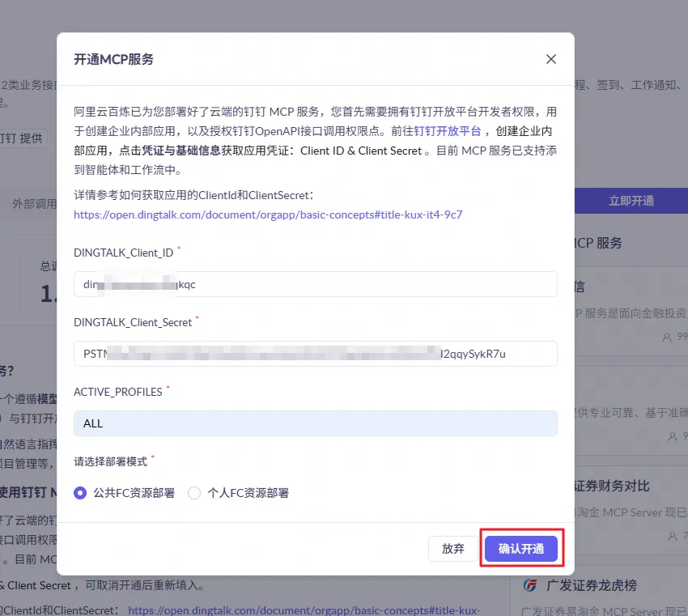The image size is (688, 616).
Task: Open the 钉钉开放平台 link
Action: pos(447,131)
